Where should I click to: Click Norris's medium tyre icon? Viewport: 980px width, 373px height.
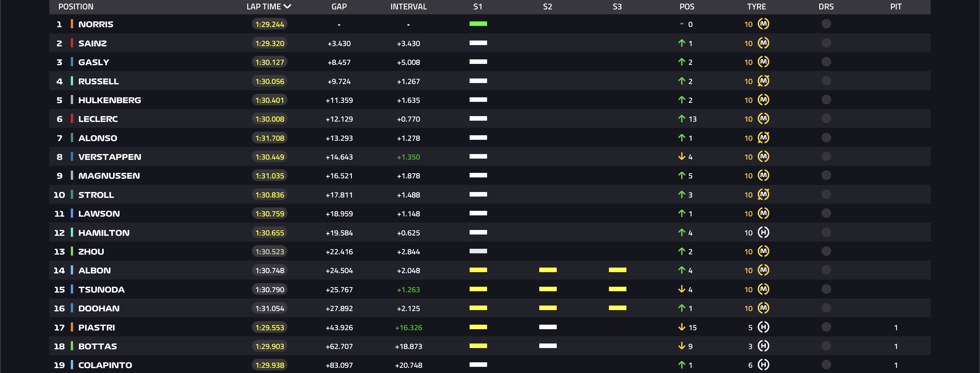tap(763, 24)
